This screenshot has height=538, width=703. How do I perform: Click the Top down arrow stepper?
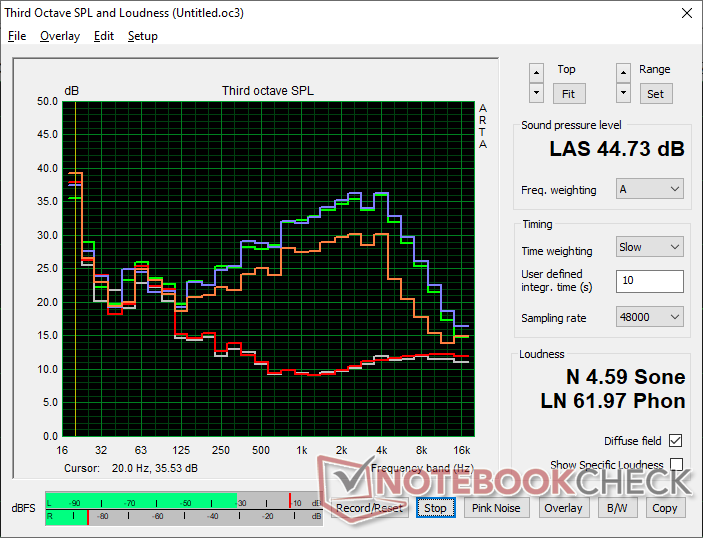537,93
